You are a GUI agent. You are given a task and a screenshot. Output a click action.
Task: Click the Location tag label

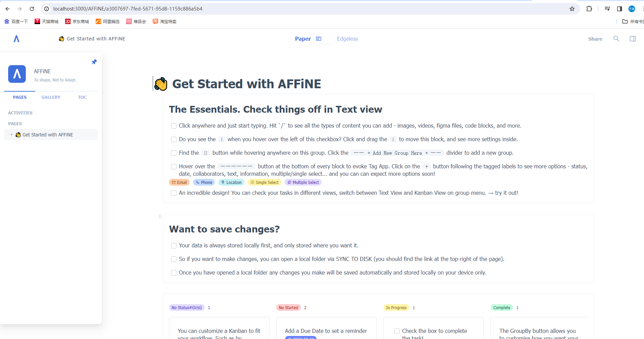point(231,182)
